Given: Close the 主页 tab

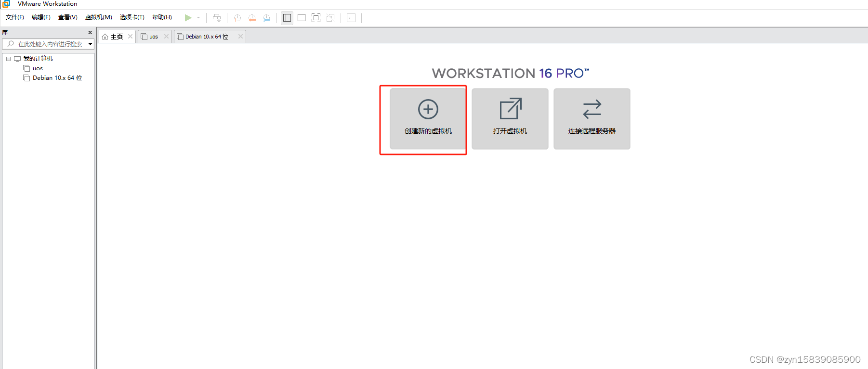Looking at the screenshot, I should coord(130,37).
